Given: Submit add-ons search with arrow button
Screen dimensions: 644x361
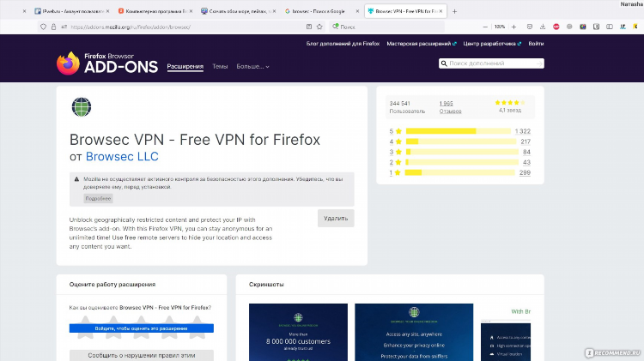Looking at the screenshot, I should [539, 63].
